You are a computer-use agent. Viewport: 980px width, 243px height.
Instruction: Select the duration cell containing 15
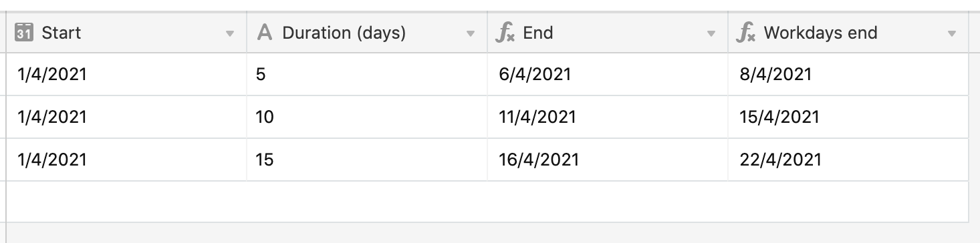(367, 160)
